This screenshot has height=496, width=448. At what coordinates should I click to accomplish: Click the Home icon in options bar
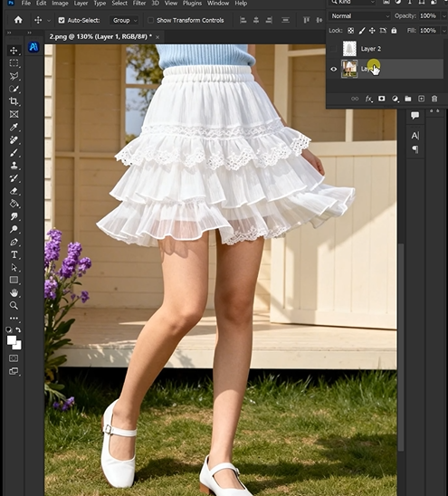[18, 20]
